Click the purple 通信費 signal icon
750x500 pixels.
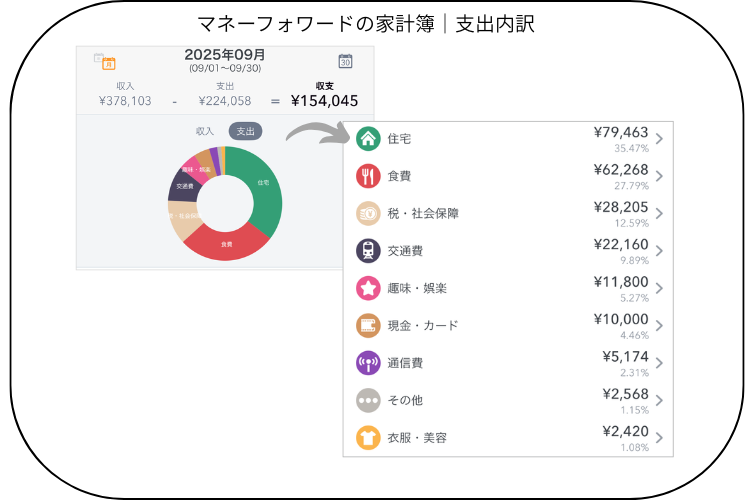[x=367, y=363]
